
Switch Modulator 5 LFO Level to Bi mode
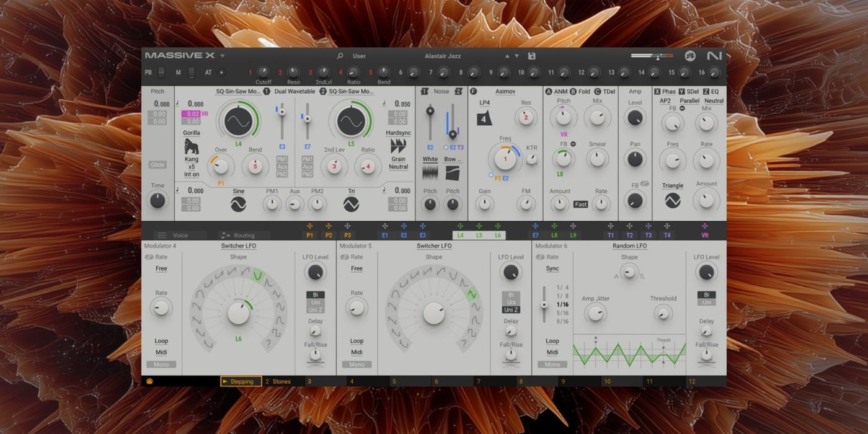(x=510, y=294)
